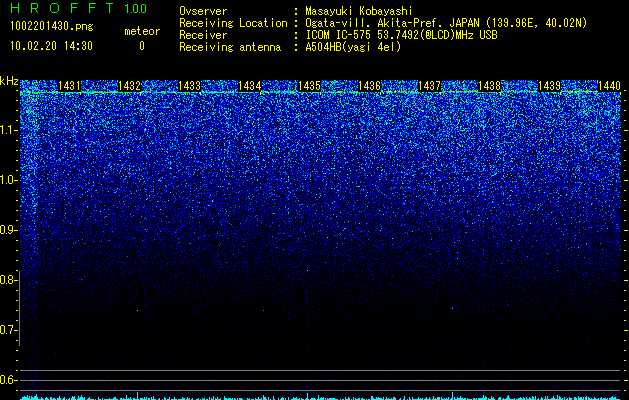Click the Receiving antenna label
The image size is (629, 400).
pos(230,47)
